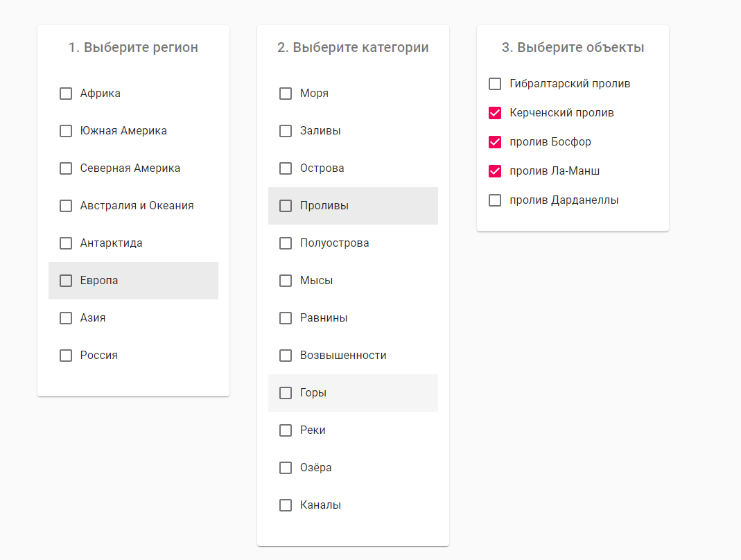Select Южная Америка region checkbox

pos(66,131)
